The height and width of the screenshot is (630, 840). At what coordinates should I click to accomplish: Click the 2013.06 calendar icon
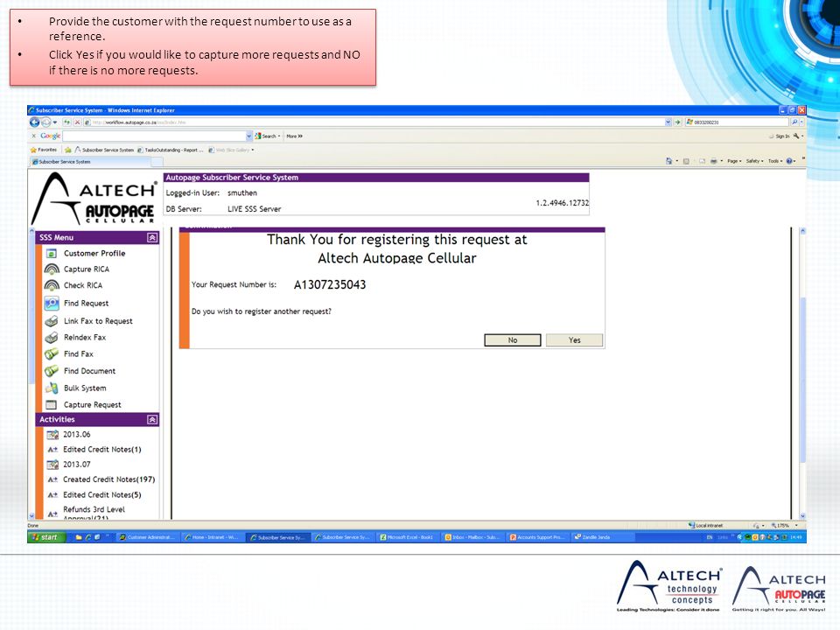coord(52,435)
